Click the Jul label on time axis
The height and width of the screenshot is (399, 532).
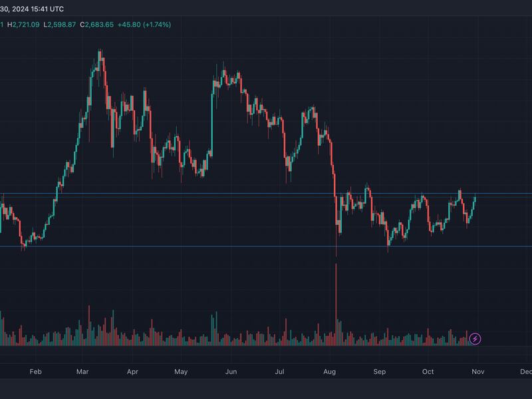tap(280, 372)
